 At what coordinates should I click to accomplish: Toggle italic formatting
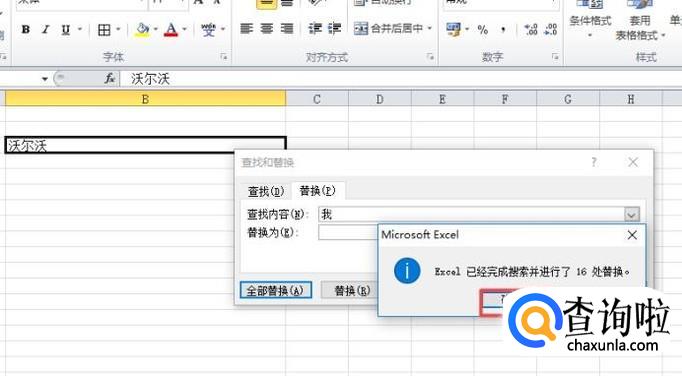click(45, 30)
